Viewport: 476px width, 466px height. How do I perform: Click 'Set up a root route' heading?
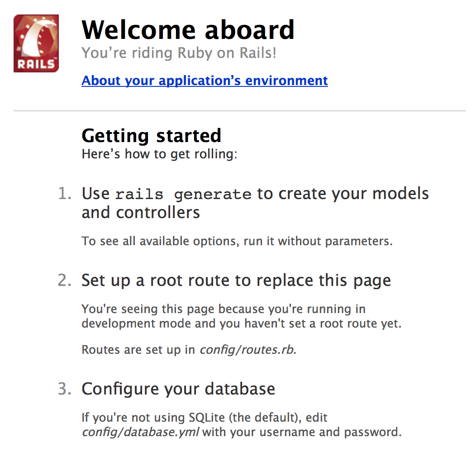pos(236,280)
